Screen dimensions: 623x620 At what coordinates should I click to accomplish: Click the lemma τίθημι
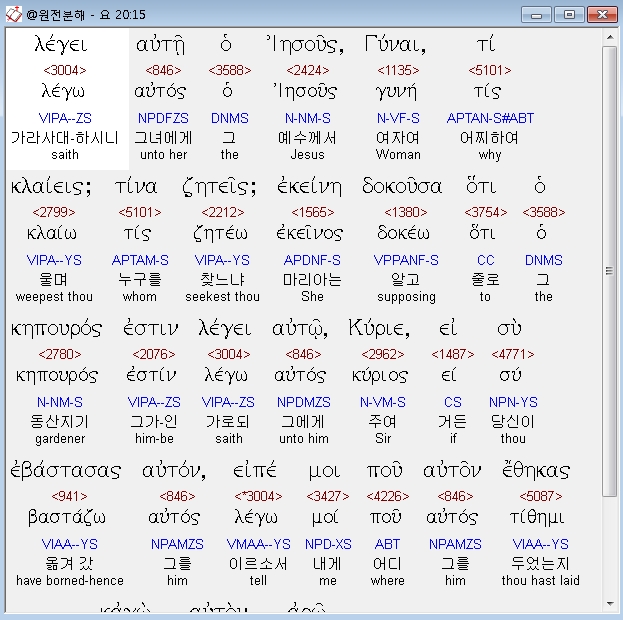point(537,517)
